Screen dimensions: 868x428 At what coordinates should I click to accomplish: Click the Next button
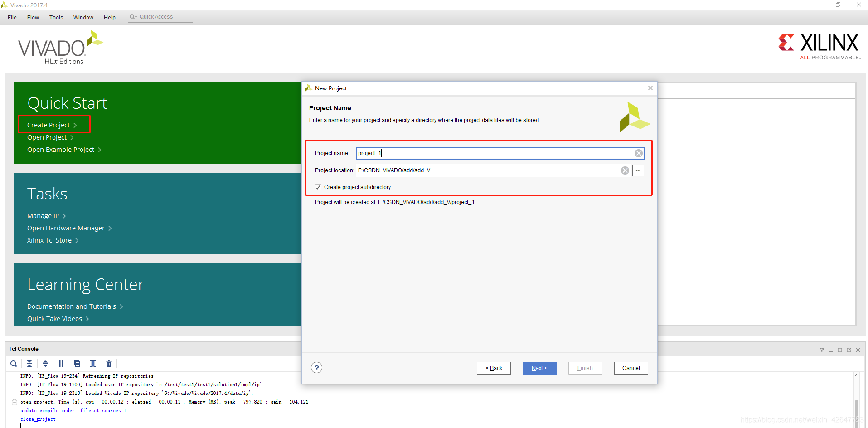coord(539,368)
